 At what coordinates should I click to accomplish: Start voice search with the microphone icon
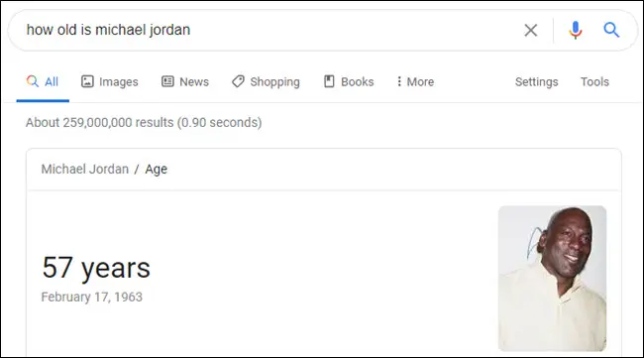576,30
